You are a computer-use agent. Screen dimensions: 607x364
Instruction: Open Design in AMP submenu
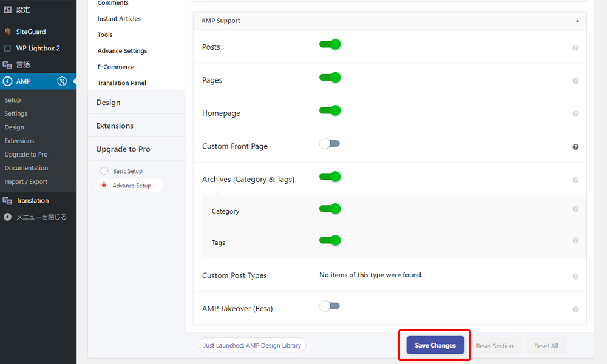point(14,127)
